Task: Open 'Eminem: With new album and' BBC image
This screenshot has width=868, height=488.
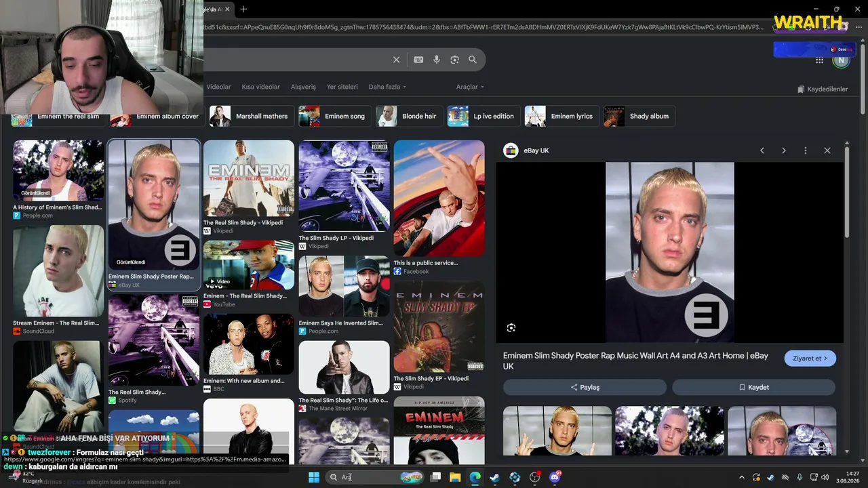Action: [249, 345]
